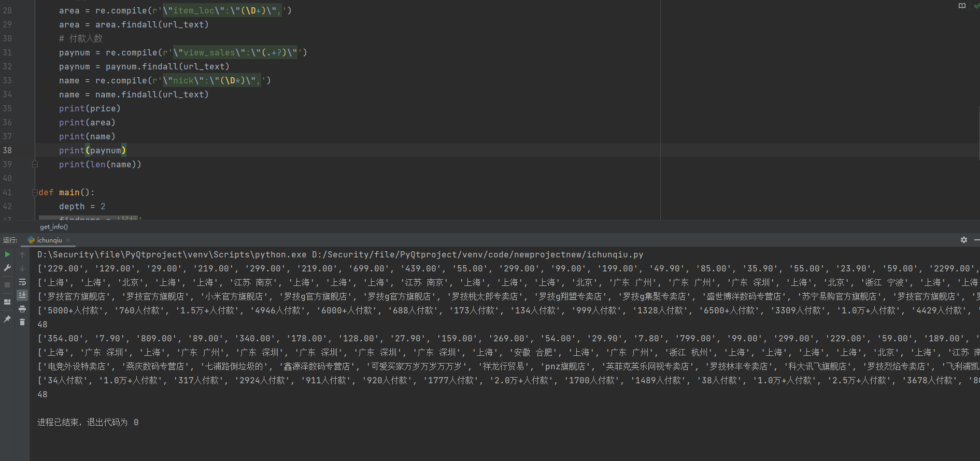
Task: Click the 'depth = 2' line
Action: click(82, 206)
